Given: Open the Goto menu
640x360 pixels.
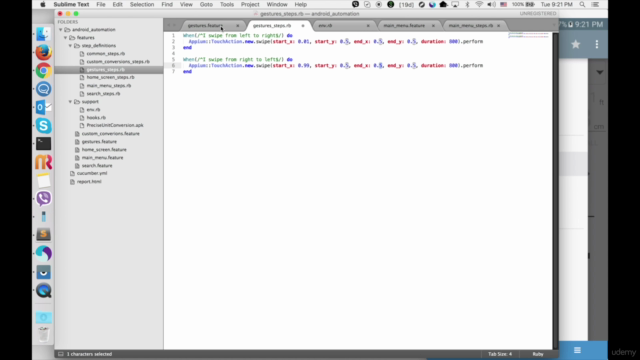Looking at the screenshot, I should (x=206, y=4).
